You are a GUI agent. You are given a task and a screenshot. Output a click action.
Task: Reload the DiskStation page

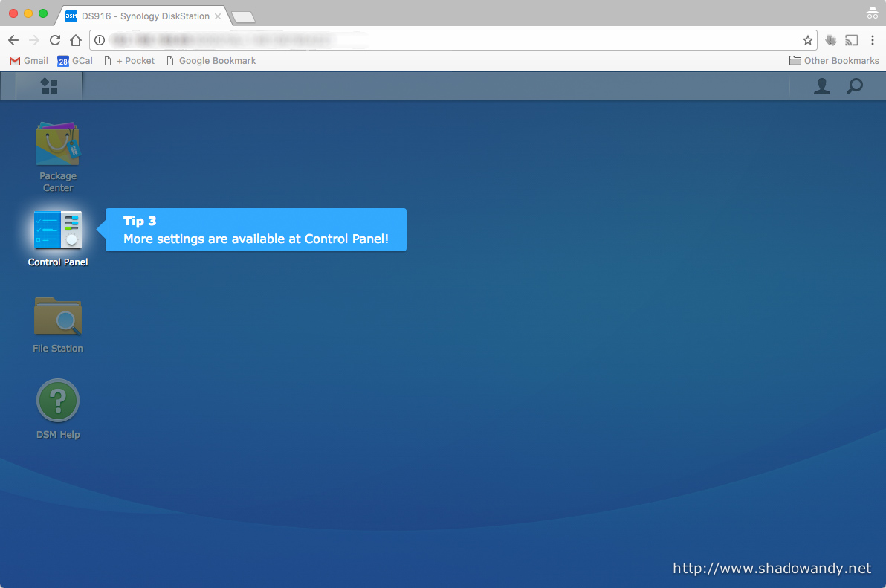tap(55, 40)
